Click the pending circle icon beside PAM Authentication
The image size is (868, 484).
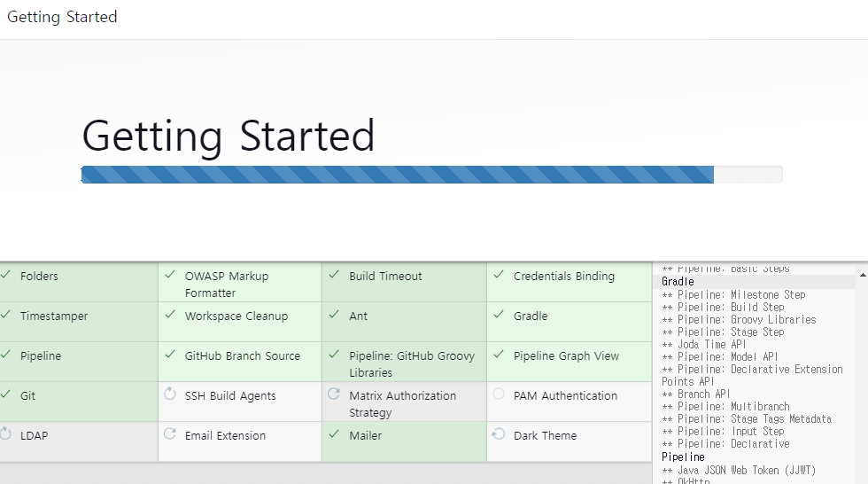pyautogui.click(x=499, y=394)
